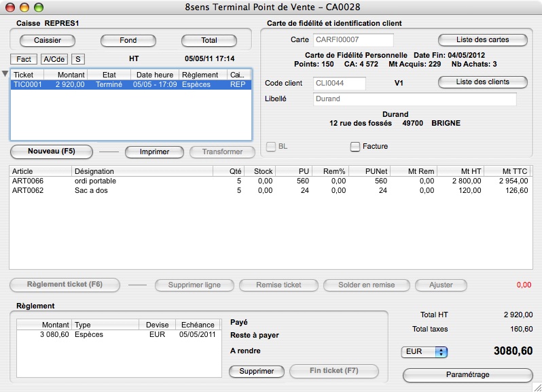The height and width of the screenshot is (392, 542).
Task: Select the A/Cde filter button
Action: 54,59
